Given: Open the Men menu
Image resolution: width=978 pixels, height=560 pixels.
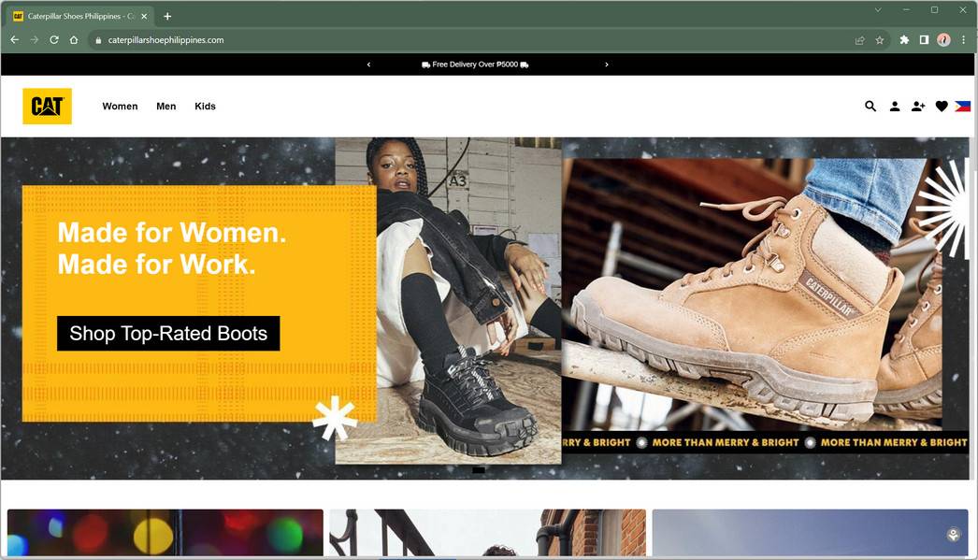Looking at the screenshot, I should 165,106.
